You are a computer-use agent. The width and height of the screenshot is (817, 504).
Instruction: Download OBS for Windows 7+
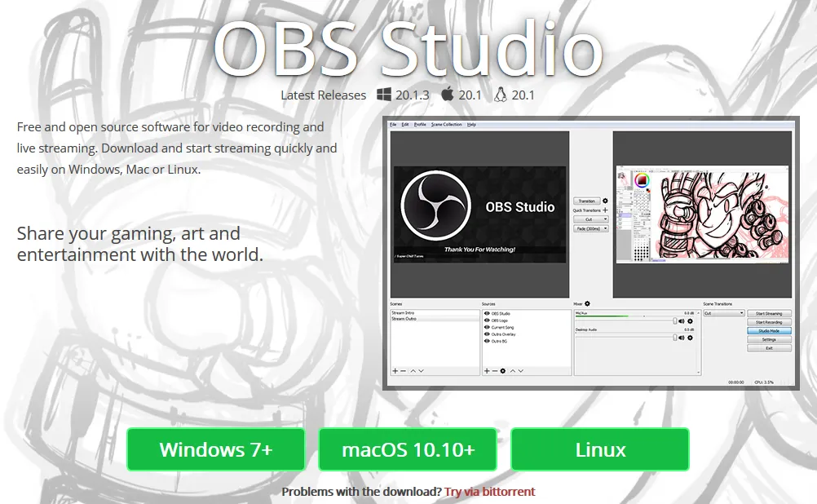[x=216, y=449]
